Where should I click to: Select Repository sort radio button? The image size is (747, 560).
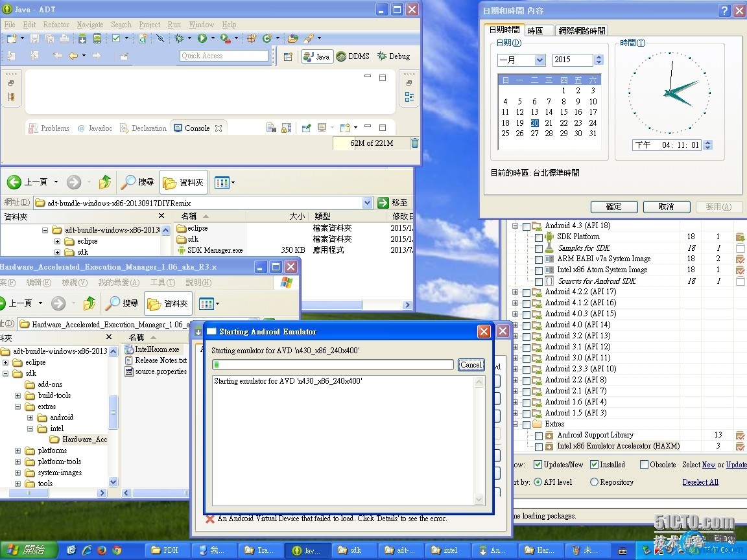coord(594,482)
